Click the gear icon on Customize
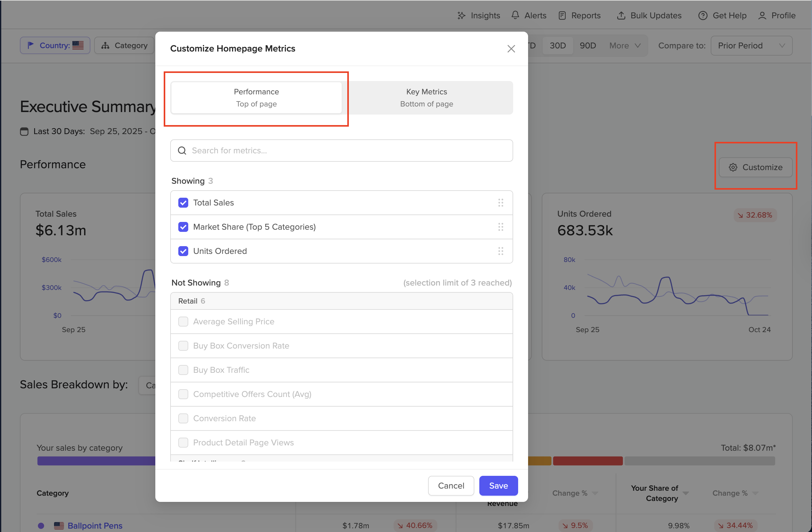This screenshot has height=532, width=812. point(733,167)
